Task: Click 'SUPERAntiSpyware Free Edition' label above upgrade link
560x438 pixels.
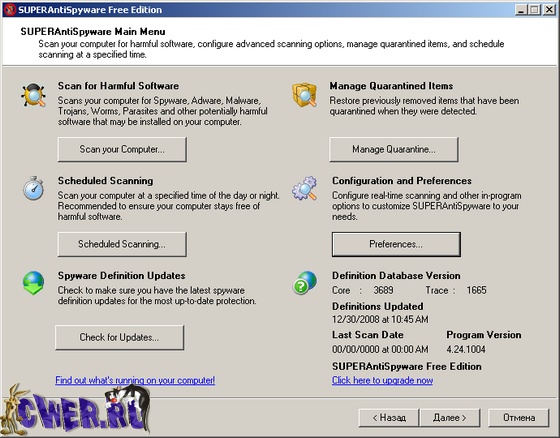Action: (x=407, y=367)
